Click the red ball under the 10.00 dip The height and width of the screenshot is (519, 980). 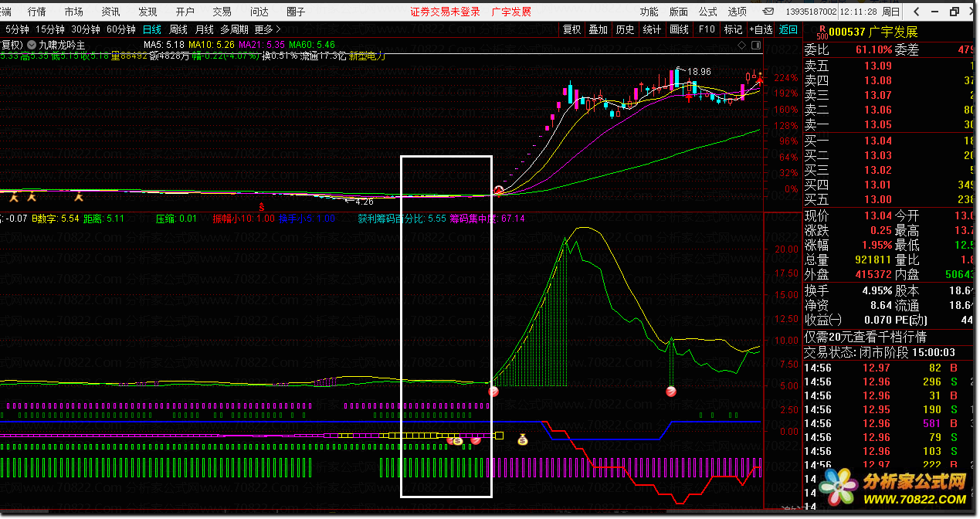click(672, 392)
